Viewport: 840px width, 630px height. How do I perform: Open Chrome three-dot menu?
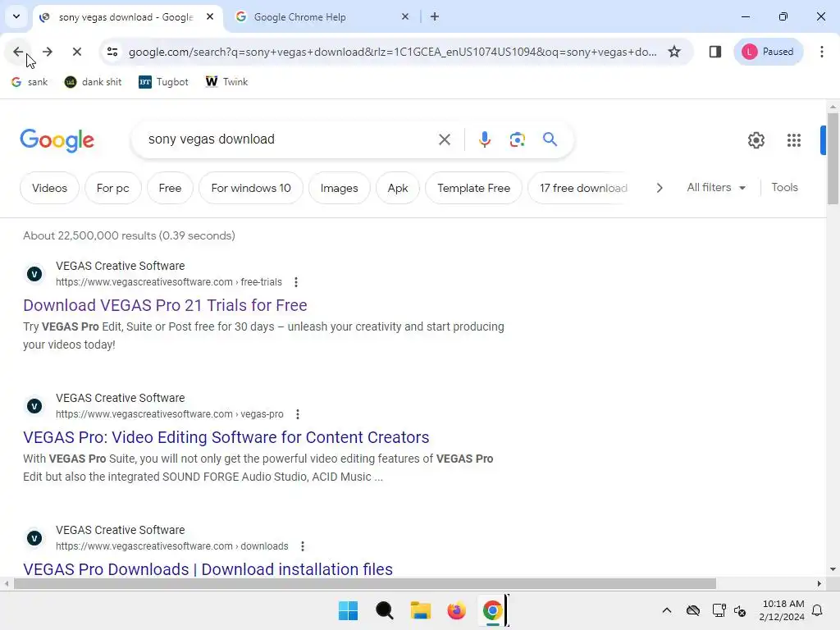pyautogui.click(x=821, y=52)
